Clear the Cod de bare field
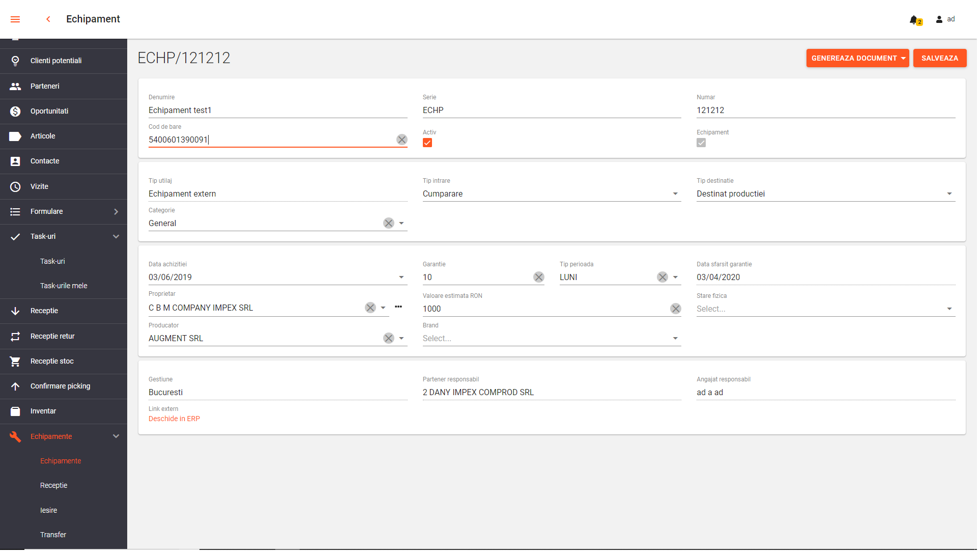The height and width of the screenshot is (553, 980). point(402,140)
